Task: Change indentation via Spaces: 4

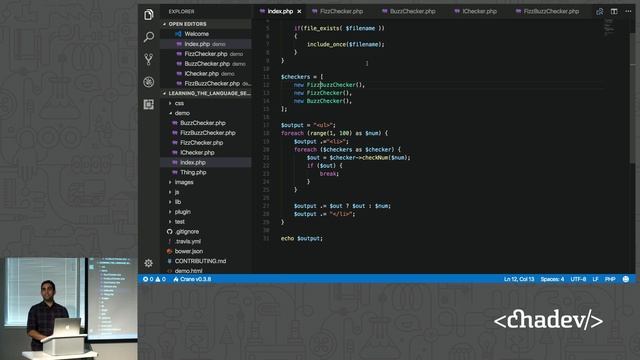Action: [x=552, y=279]
